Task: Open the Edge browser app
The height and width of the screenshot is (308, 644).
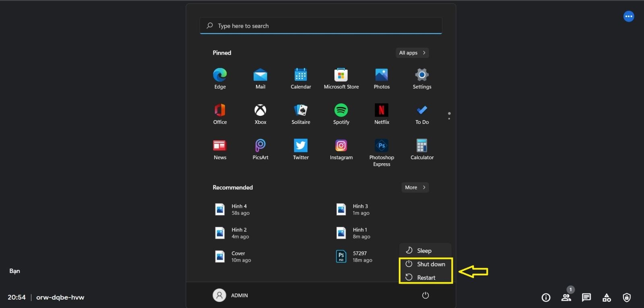Action: [x=220, y=78]
